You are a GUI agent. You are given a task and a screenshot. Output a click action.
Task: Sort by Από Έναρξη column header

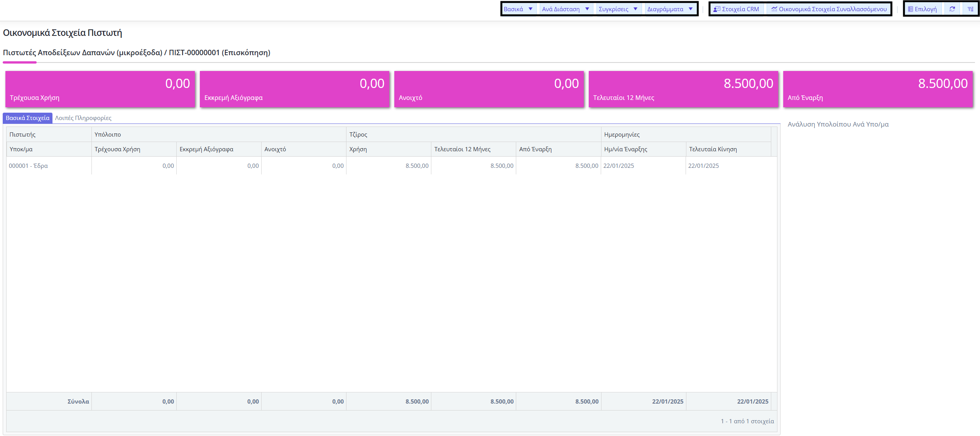pos(558,149)
